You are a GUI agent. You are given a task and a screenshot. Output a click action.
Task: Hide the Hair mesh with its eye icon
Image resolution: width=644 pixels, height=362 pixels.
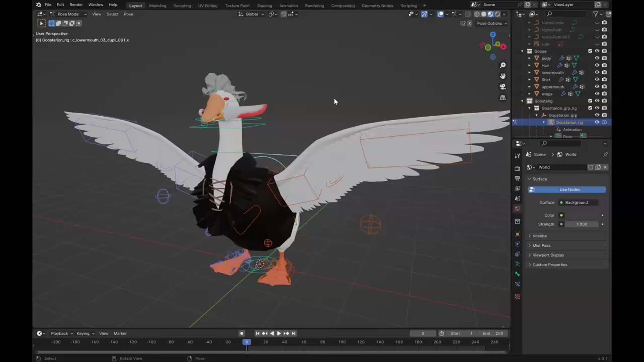597,65
